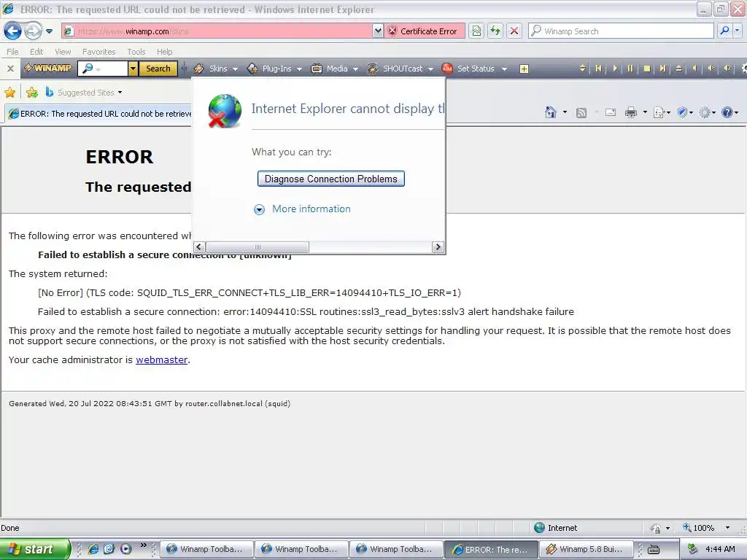Open the Winamp toolbar search history dropdown
The image size is (747, 560).
pyautogui.click(x=133, y=69)
